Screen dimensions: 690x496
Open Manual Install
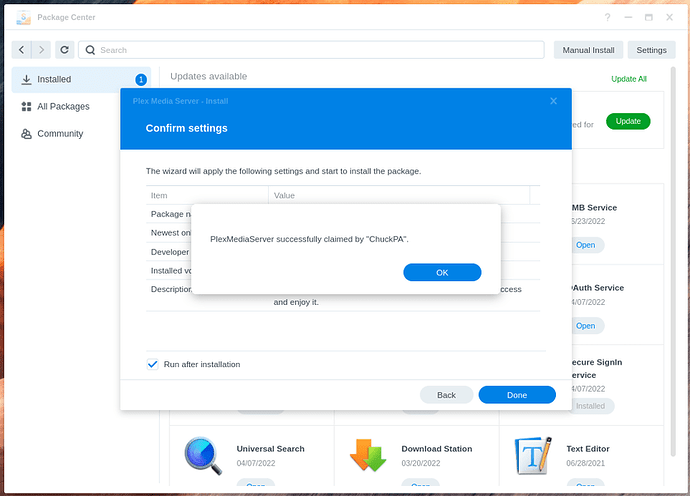(588, 50)
